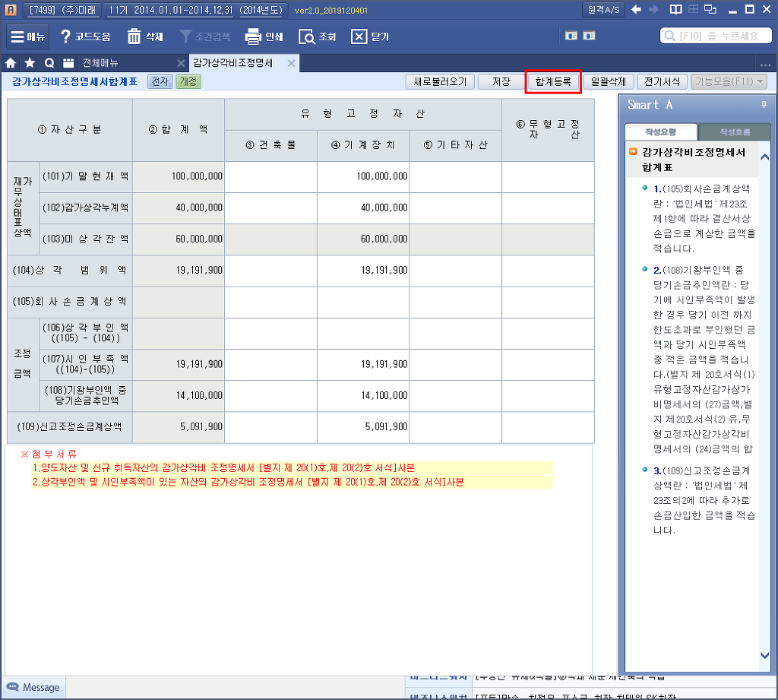Select the (107)시인부족액 합계액 cell 19,191,900
Screen dimensions: 778x700
[179, 364]
